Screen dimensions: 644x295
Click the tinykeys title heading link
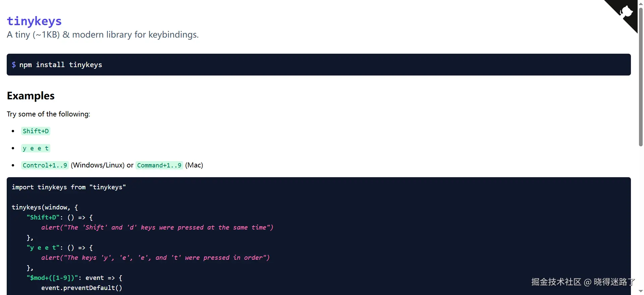34,21
